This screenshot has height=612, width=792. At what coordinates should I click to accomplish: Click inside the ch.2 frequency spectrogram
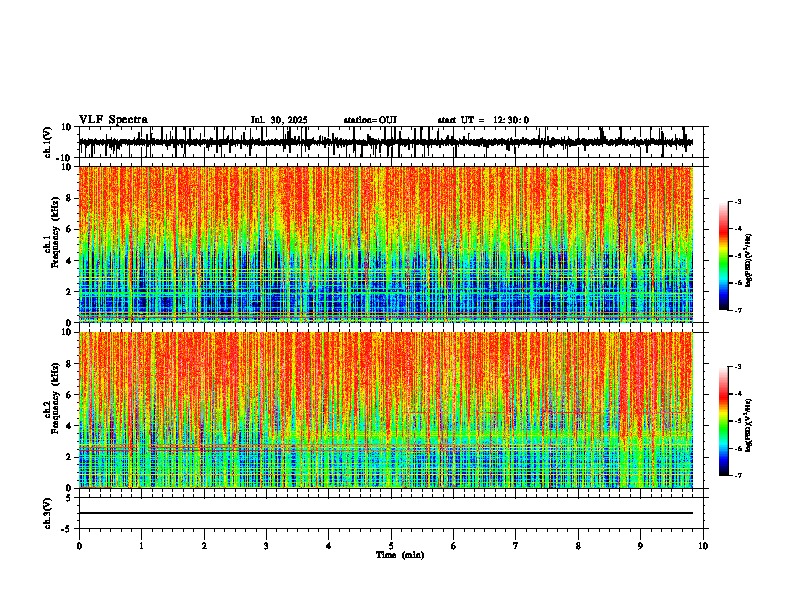[385, 410]
